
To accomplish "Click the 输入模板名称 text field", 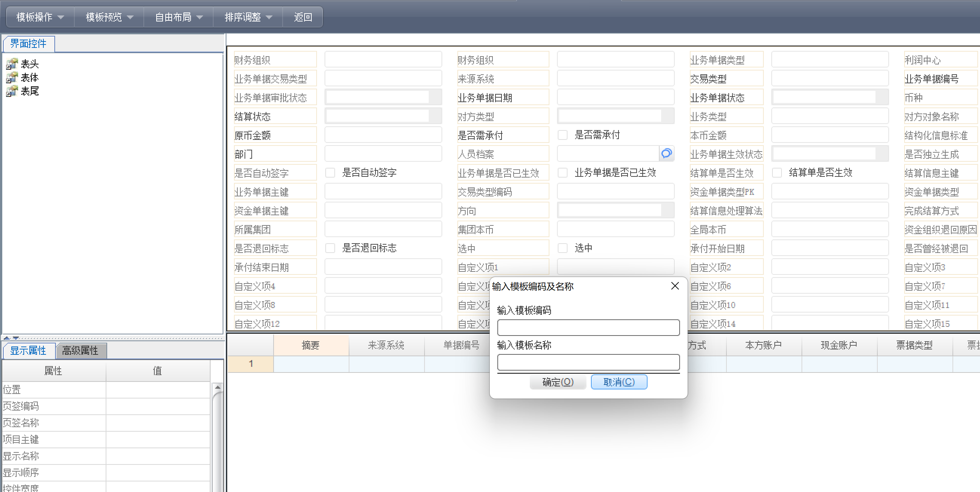I will coord(588,362).
